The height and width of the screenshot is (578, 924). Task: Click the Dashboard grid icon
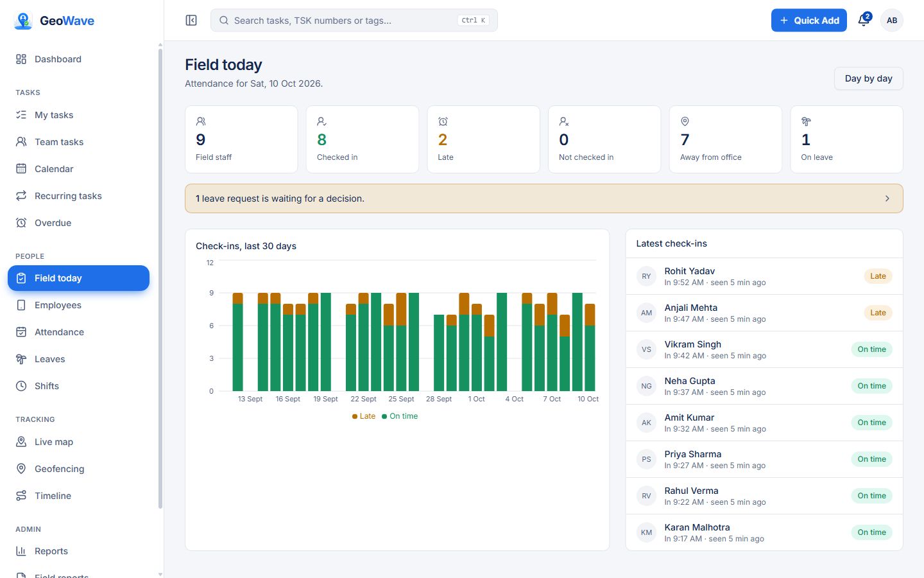coord(21,59)
